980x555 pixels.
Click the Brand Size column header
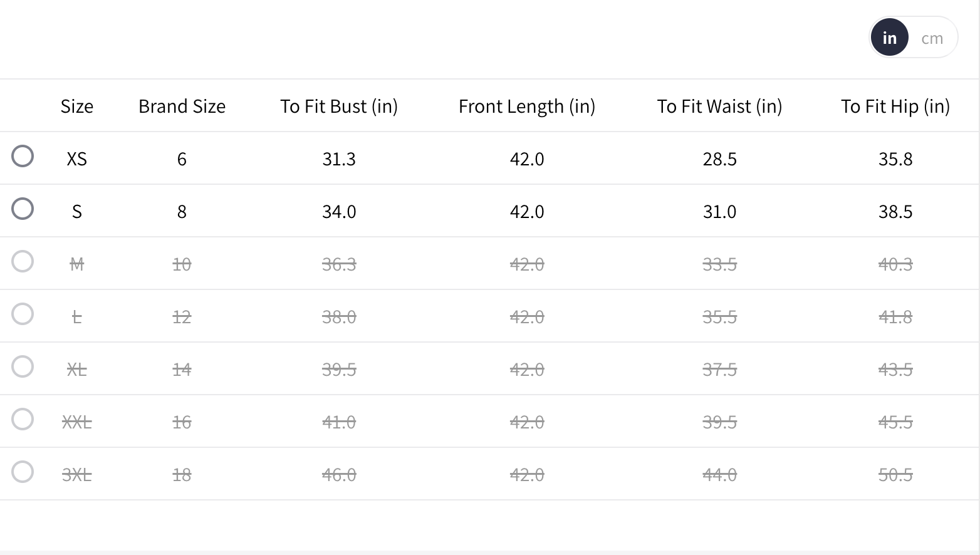(x=182, y=106)
